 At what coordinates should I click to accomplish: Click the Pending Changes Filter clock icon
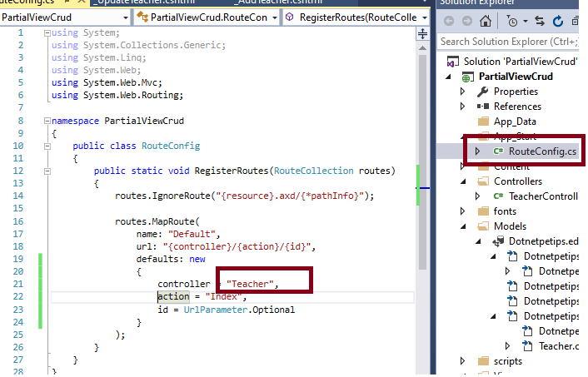511,21
